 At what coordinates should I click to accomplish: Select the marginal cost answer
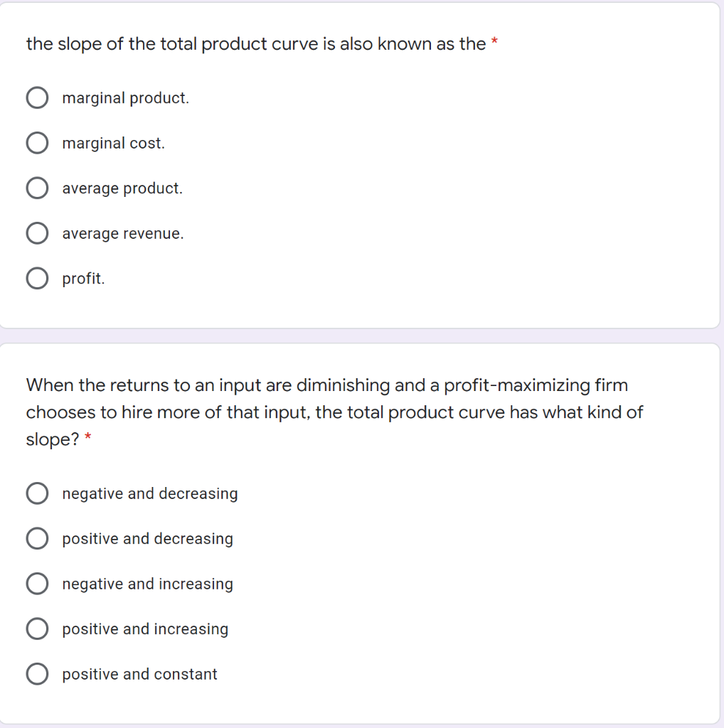coord(37,142)
